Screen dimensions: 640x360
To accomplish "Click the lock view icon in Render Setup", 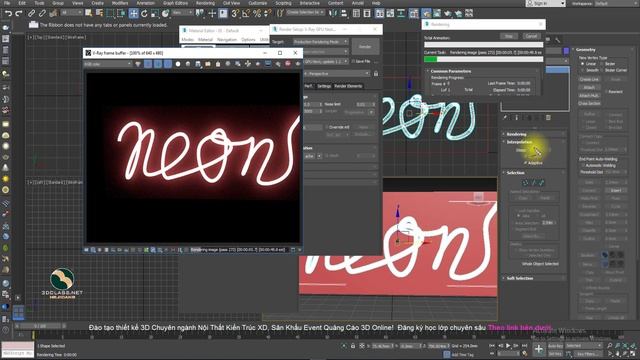I will point(376,73).
